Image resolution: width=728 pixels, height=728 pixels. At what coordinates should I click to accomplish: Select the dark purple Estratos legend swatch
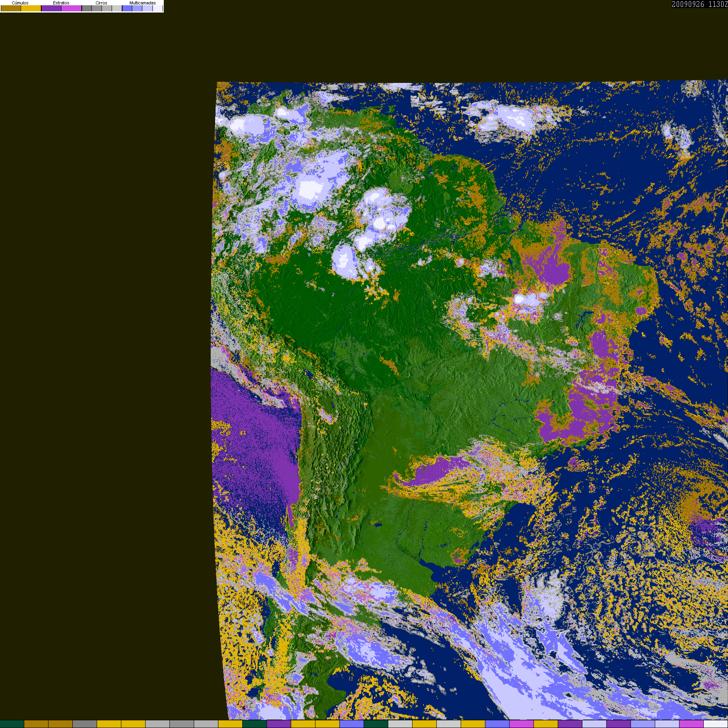coord(51,8)
